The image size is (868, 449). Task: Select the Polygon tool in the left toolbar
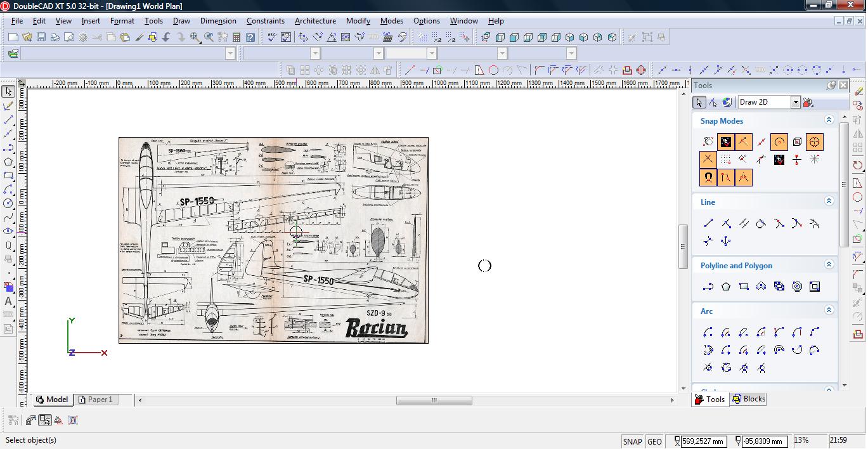pyautogui.click(x=8, y=162)
